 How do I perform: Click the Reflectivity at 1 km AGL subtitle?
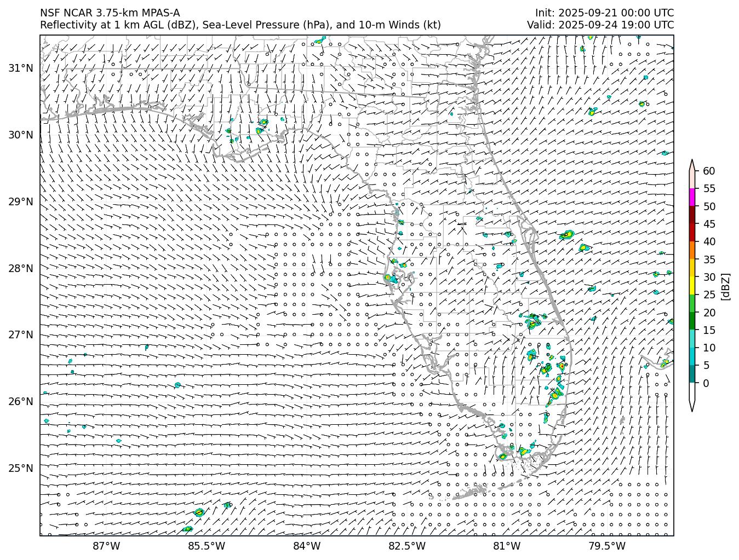pyautogui.click(x=240, y=25)
